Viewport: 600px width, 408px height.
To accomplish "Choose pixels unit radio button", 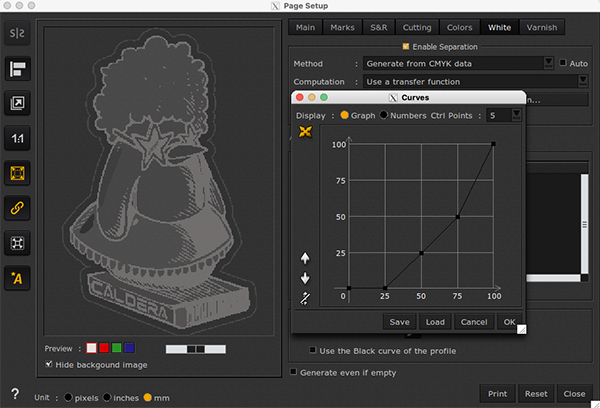I will [x=68, y=398].
